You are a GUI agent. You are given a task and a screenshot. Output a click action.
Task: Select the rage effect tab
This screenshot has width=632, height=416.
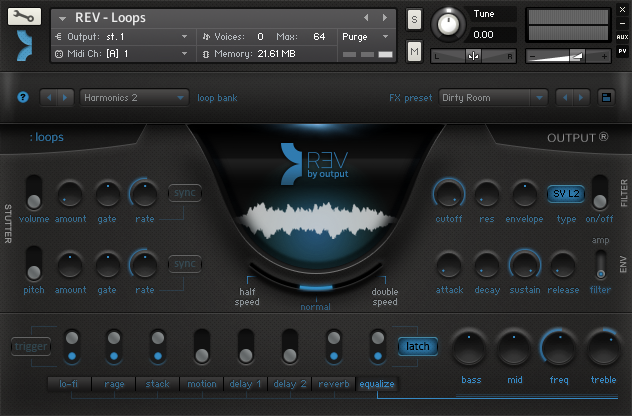pos(114,384)
